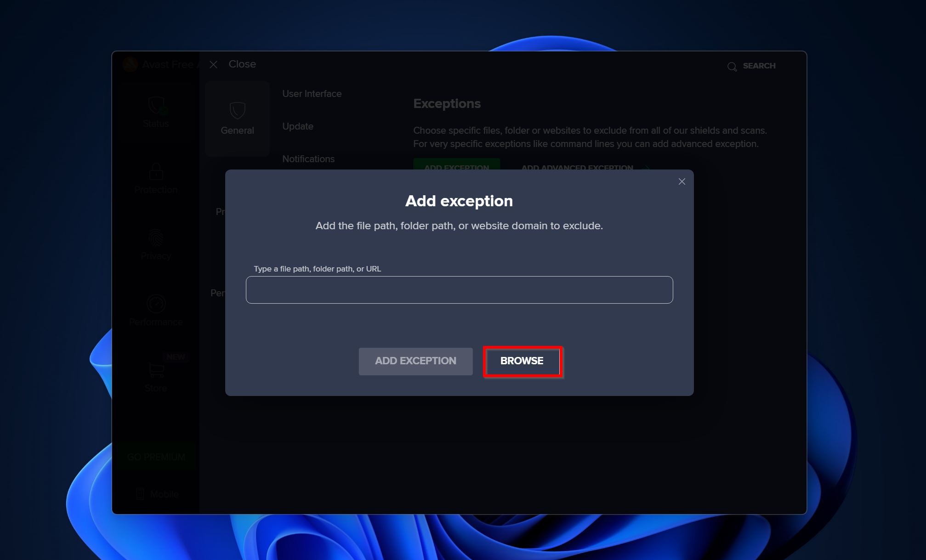Close the Add exception dialog with the X
The height and width of the screenshot is (560, 926).
tap(682, 181)
